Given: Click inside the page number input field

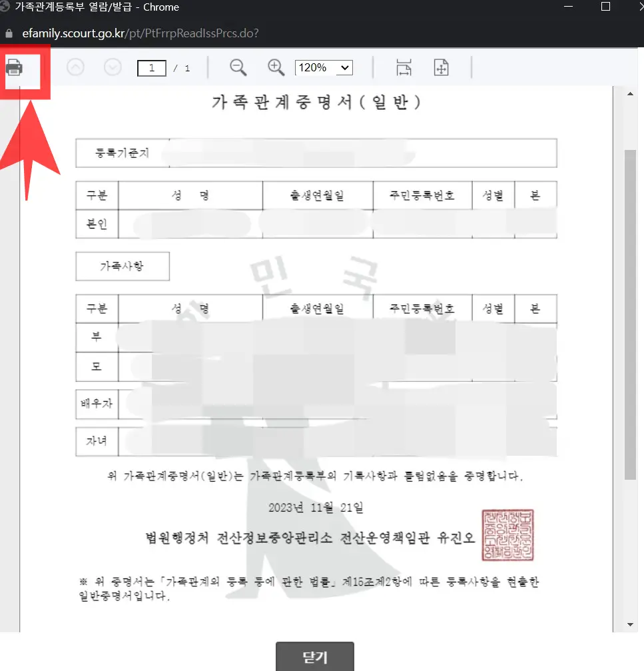Looking at the screenshot, I should 151,67.
